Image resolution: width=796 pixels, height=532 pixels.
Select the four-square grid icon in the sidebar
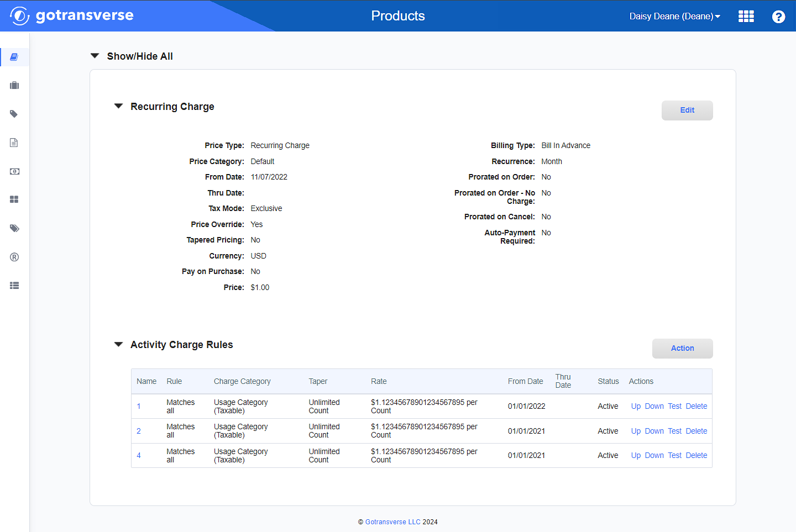(x=14, y=199)
